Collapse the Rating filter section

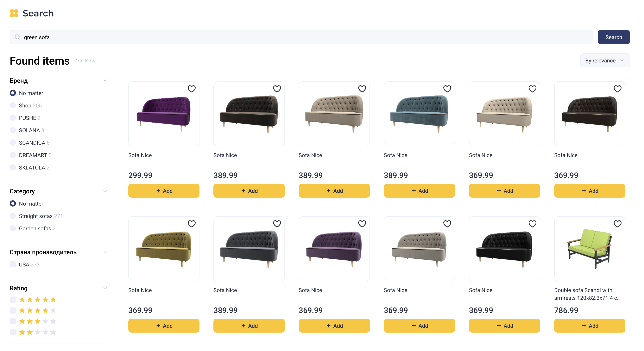105,288
